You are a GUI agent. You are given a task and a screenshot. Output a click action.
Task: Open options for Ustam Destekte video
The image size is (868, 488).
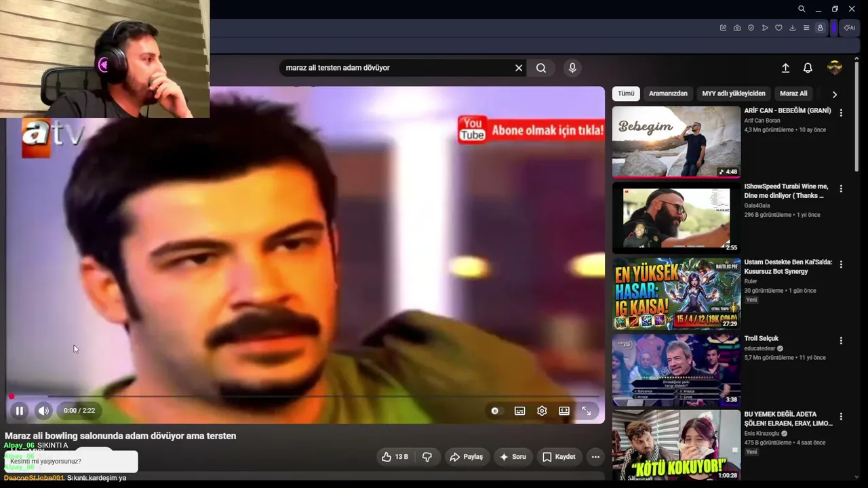[x=841, y=264]
